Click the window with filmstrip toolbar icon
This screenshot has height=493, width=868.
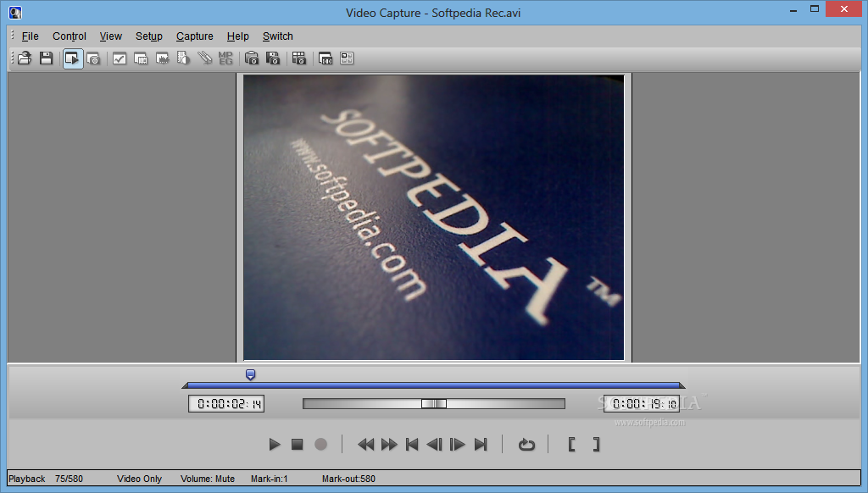[x=141, y=58]
